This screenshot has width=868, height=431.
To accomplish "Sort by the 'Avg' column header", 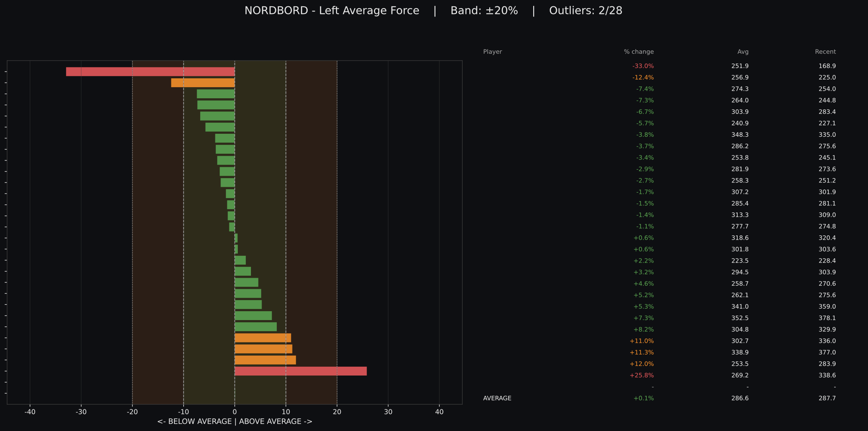I will 743,51.
